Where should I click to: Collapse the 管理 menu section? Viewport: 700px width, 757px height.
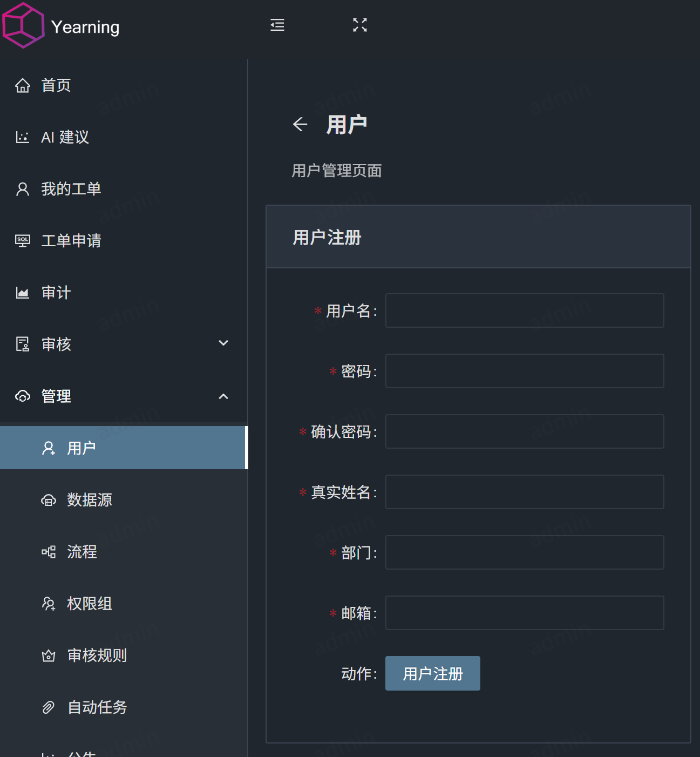pyautogui.click(x=223, y=396)
